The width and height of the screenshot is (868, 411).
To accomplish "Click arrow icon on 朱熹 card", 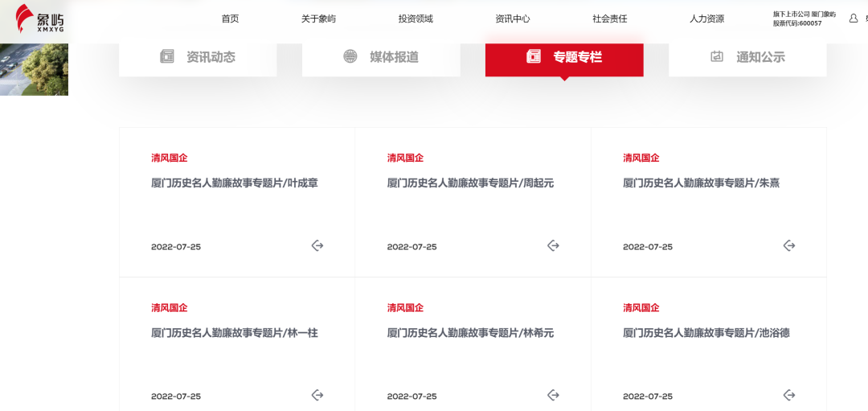I will [x=789, y=245].
